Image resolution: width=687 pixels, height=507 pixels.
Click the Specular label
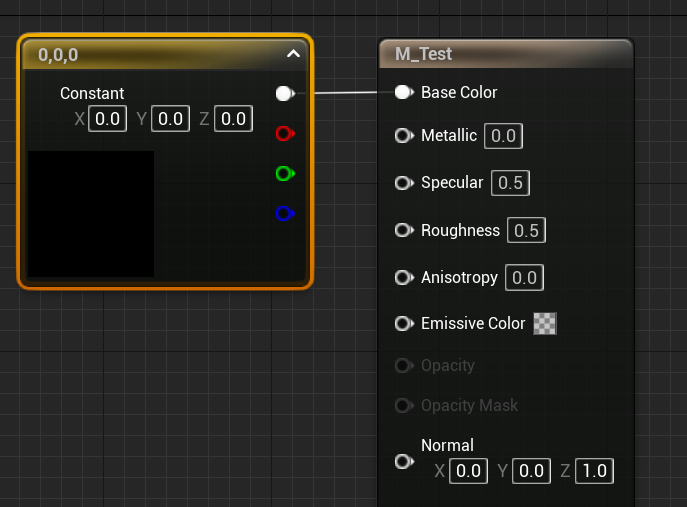(x=452, y=183)
